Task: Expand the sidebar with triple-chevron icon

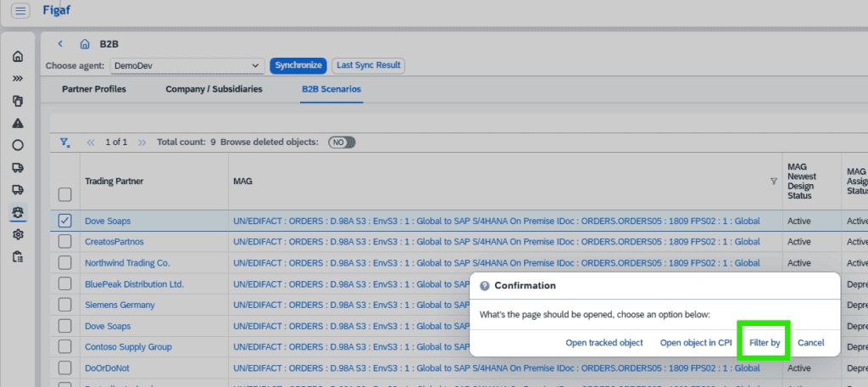Action: pyautogui.click(x=18, y=79)
